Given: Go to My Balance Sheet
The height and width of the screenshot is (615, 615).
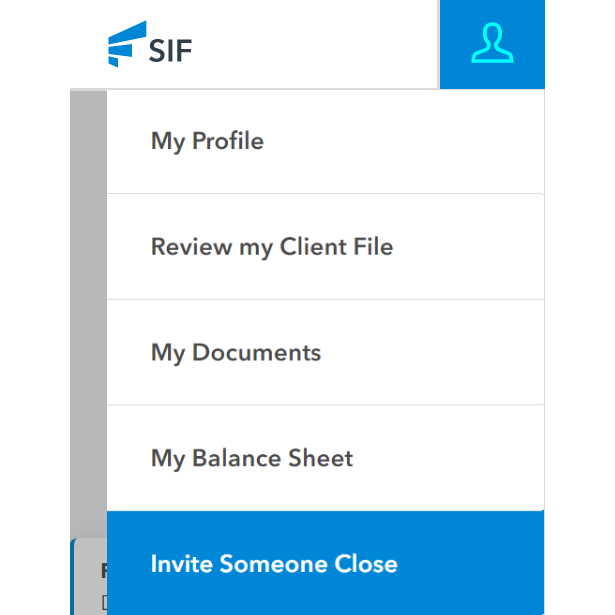Looking at the screenshot, I should (x=252, y=459).
